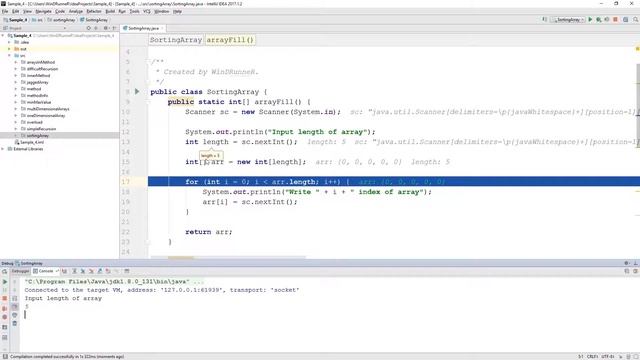The height and width of the screenshot is (360, 640).
Task: Stop debugging with red square in Debug panel
Action: [x=5, y=298]
